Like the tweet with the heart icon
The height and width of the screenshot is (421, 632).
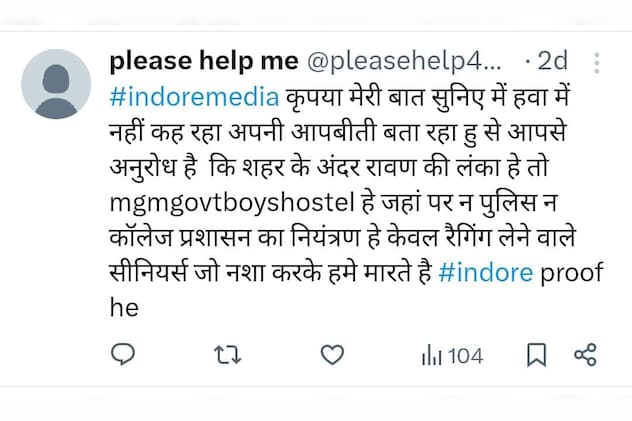[332, 354]
